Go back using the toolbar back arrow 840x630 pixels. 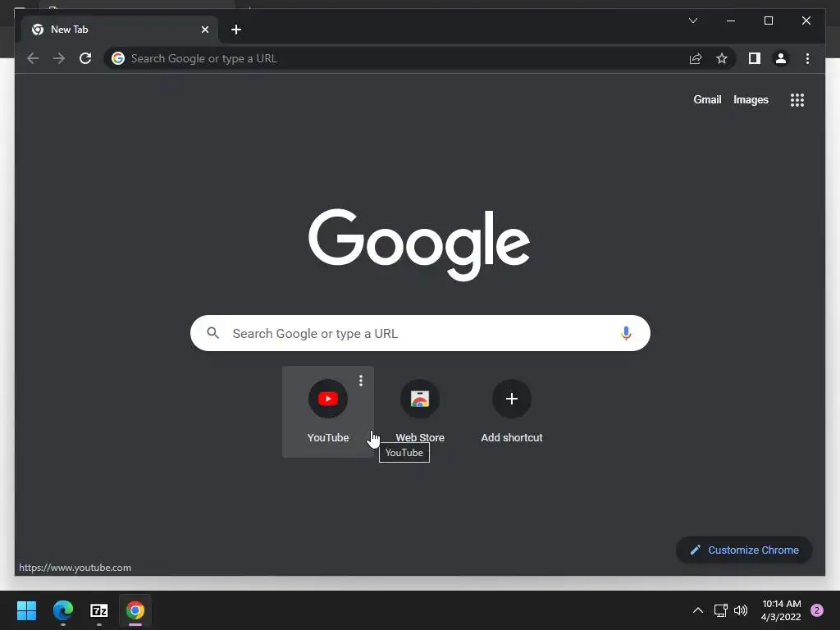click(x=33, y=58)
